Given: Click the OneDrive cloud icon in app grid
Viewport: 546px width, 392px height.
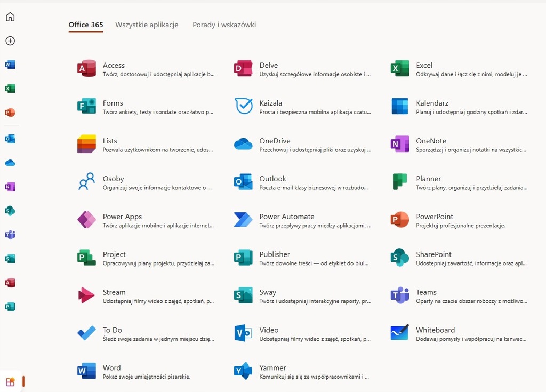Looking at the screenshot, I should [x=243, y=144].
